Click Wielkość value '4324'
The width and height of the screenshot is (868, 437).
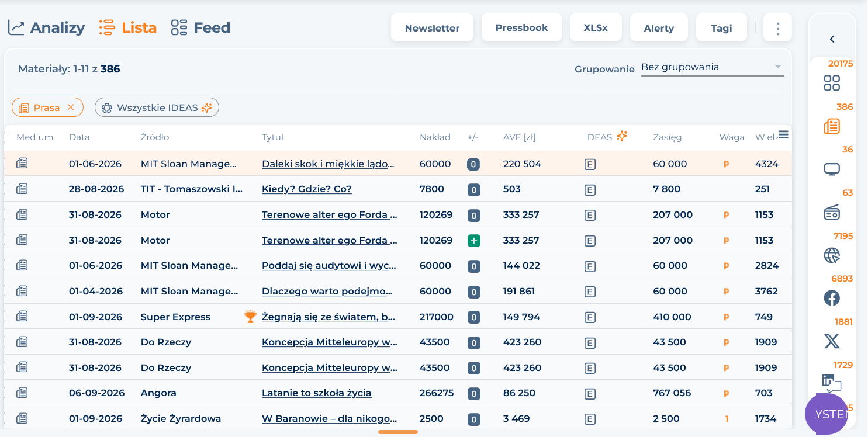coord(767,164)
